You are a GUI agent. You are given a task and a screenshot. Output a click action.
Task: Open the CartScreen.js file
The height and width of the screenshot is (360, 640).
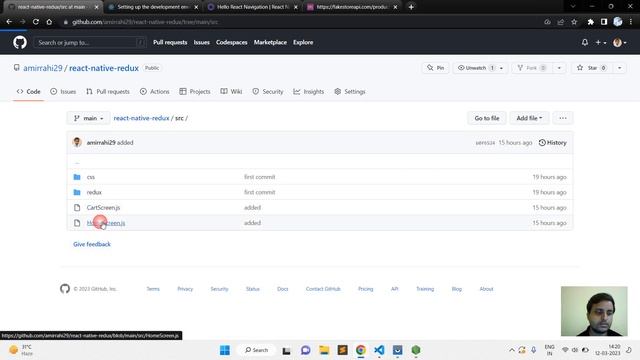(103, 208)
